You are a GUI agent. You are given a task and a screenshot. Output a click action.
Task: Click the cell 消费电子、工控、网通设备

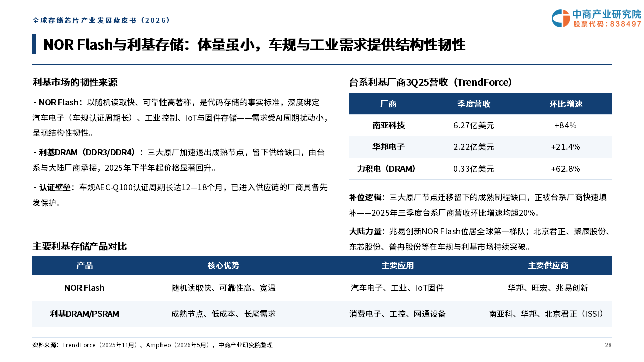(x=397, y=314)
